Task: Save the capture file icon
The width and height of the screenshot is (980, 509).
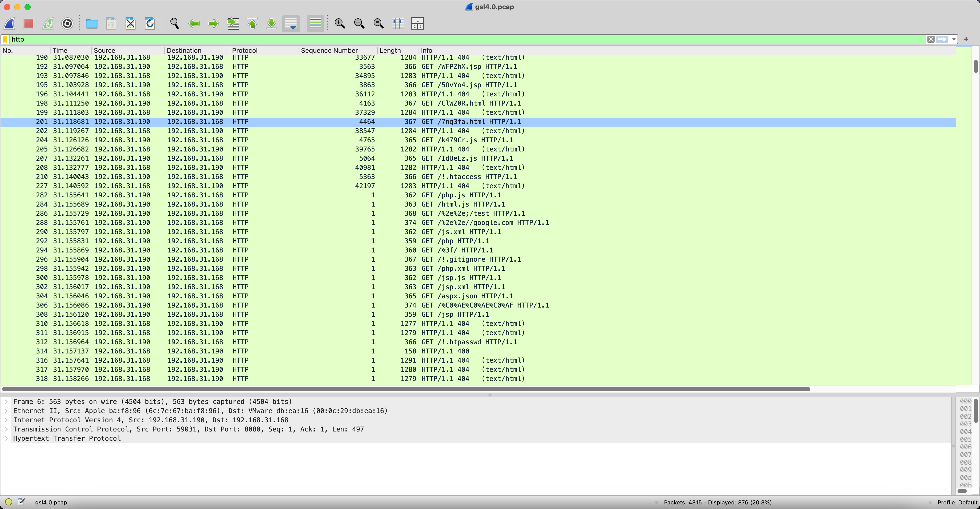Action: pos(111,23)
